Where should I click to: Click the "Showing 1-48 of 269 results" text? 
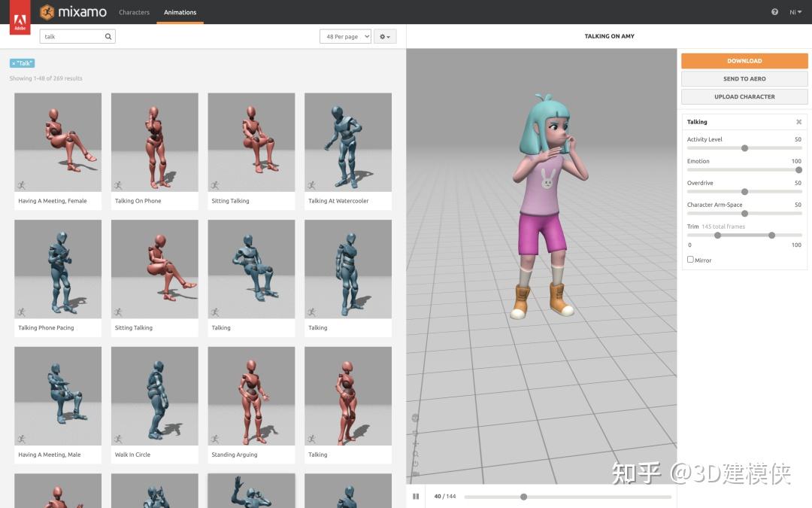tap(46, 78)
